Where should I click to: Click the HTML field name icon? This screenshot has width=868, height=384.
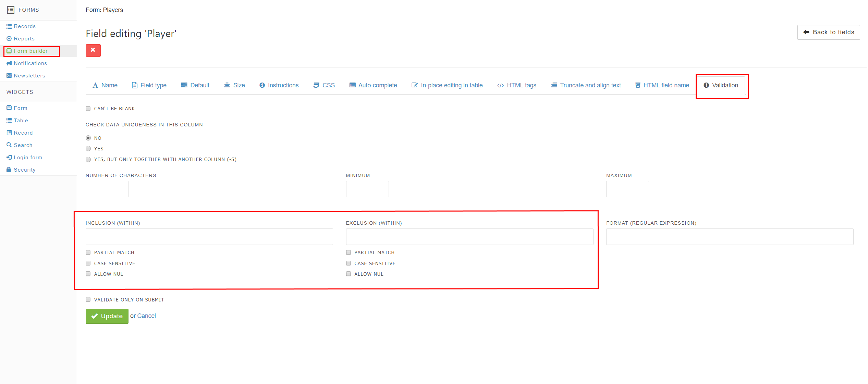click(638, 85)
